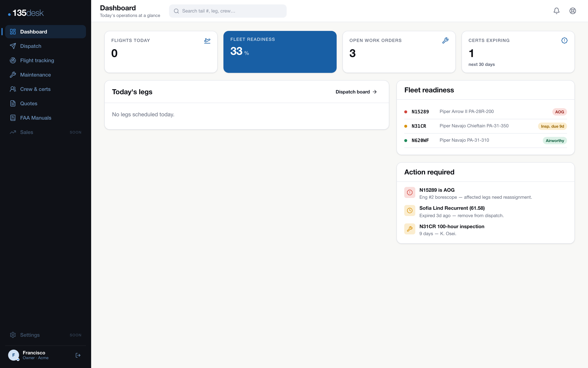Open N31CR 100-hour inspection alert

485,230
